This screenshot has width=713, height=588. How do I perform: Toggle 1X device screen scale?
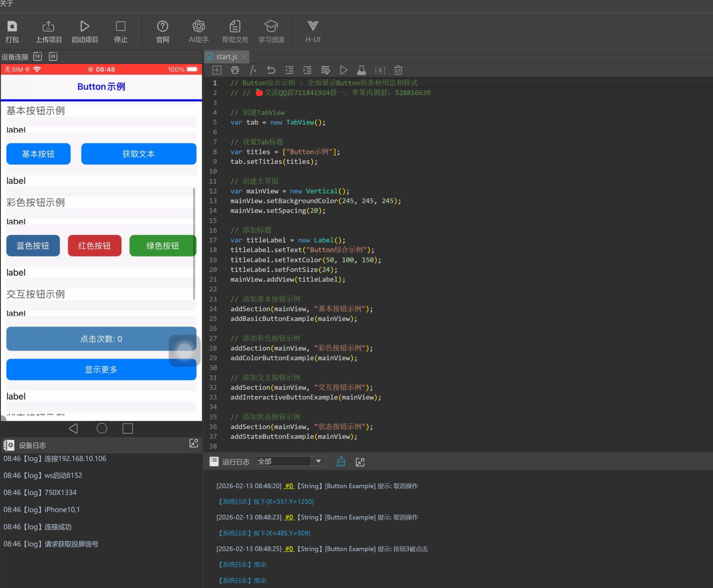click(38, 56)
